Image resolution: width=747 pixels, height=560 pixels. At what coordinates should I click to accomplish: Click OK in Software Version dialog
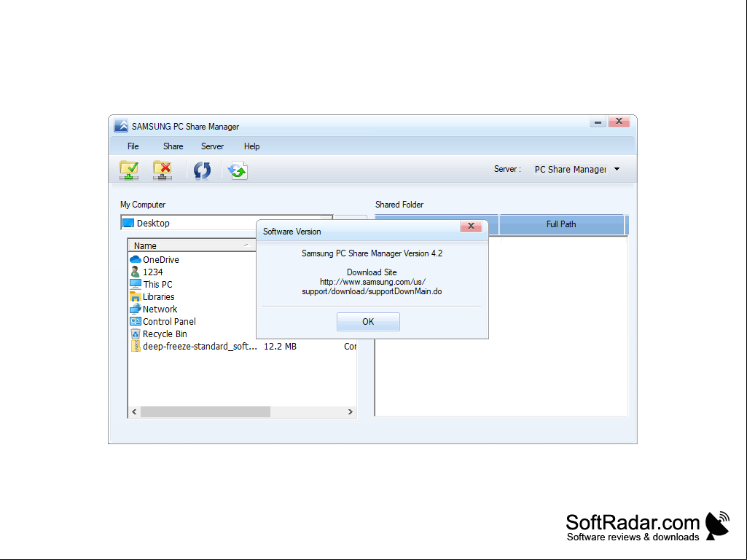click(x=368, y=321)
